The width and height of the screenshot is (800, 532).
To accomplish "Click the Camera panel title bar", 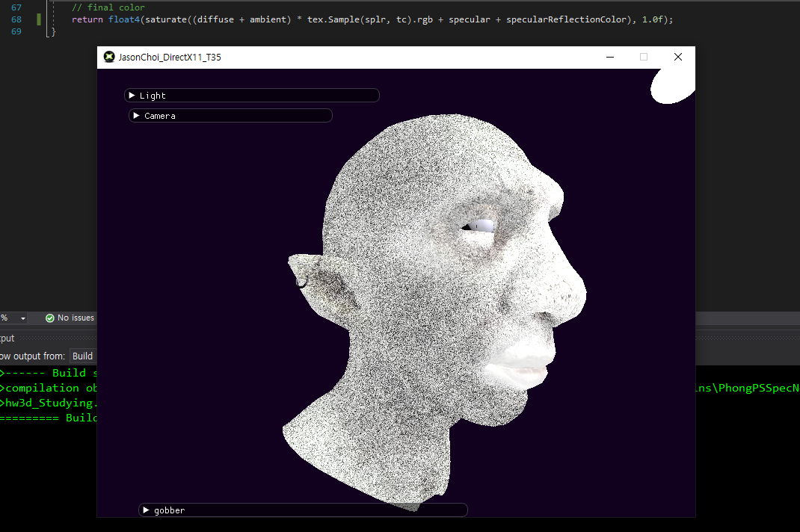I will pos(230,116).
